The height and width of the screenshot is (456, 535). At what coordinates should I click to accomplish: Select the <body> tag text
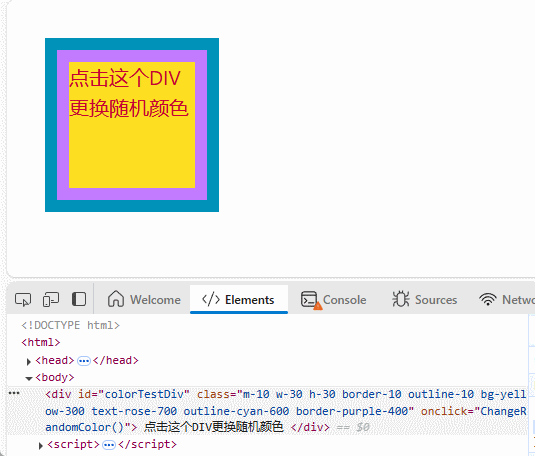click(x=55, y=377)
